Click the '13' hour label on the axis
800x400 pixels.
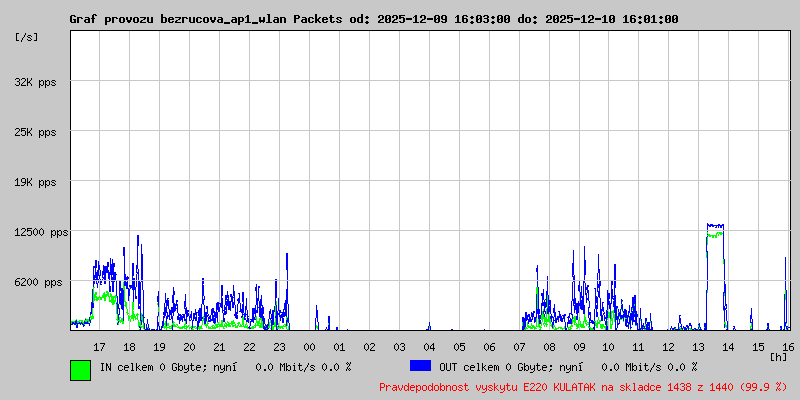[699, 347]
